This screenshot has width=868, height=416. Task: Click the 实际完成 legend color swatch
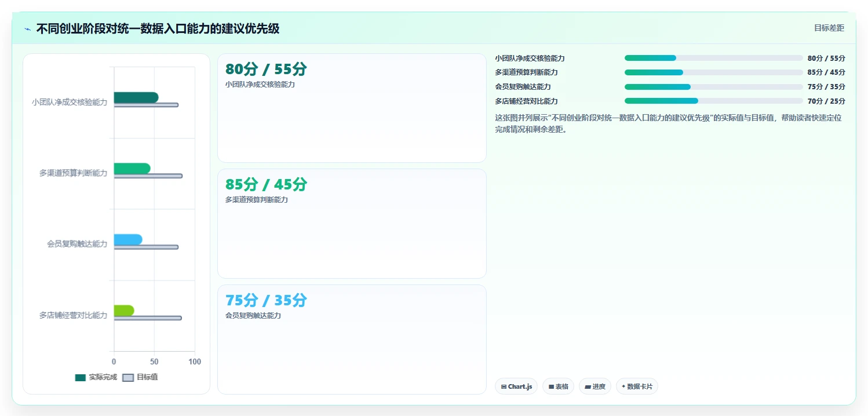[81, 378]
